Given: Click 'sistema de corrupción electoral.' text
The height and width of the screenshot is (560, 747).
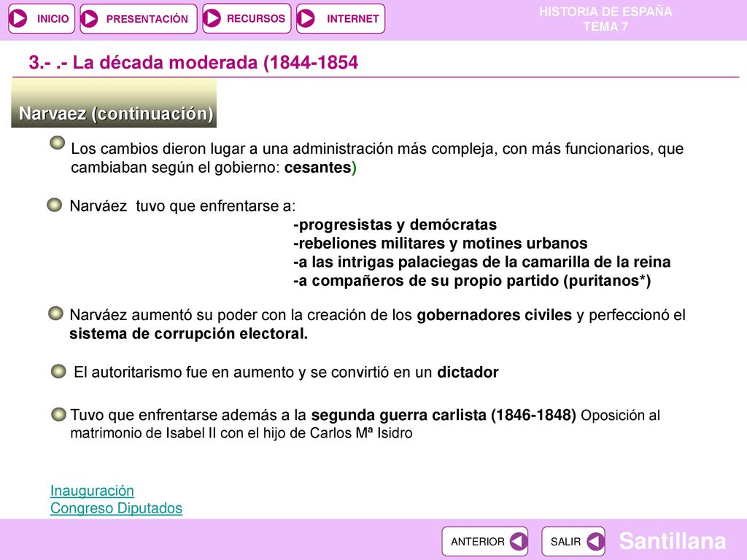Looking at the screenshot, I should 189,333.
